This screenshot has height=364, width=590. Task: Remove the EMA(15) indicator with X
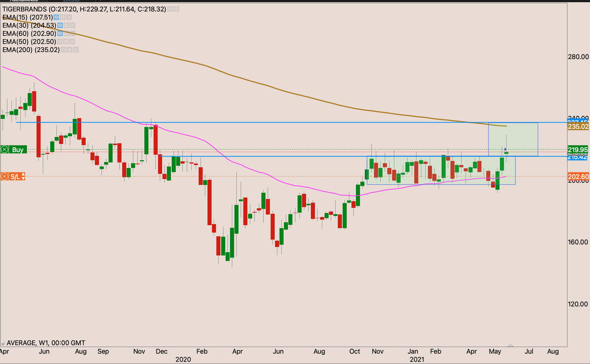69,17
